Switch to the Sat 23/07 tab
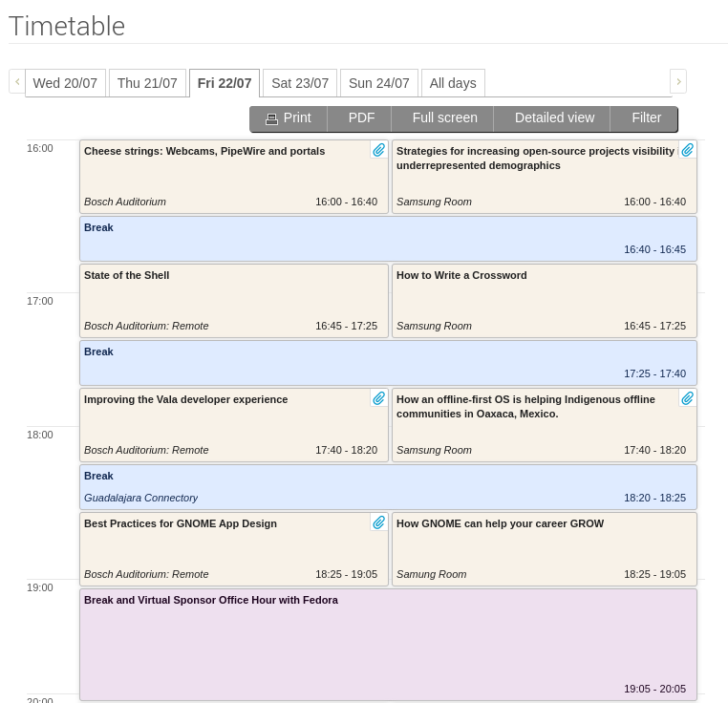Image resolution: width=728 pixels, height=703 pixels. (x=300, y=83)
